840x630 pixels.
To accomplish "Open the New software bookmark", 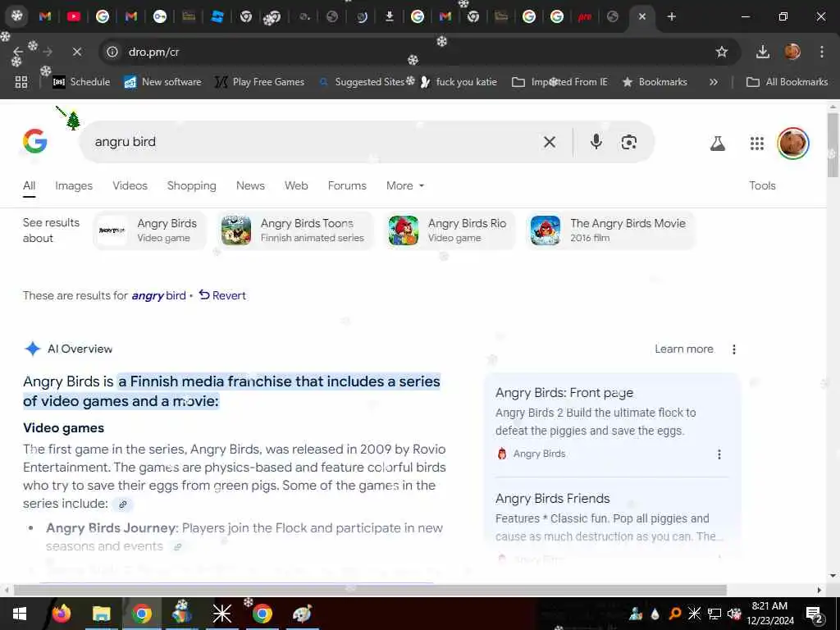I will [x=163, y=82].
